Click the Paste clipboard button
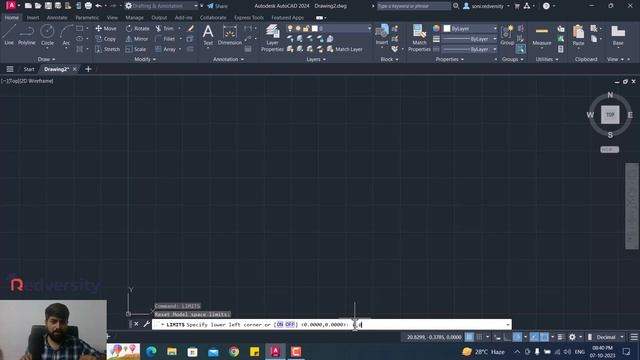This screenshot has height=360, width=640. [578, 35]
